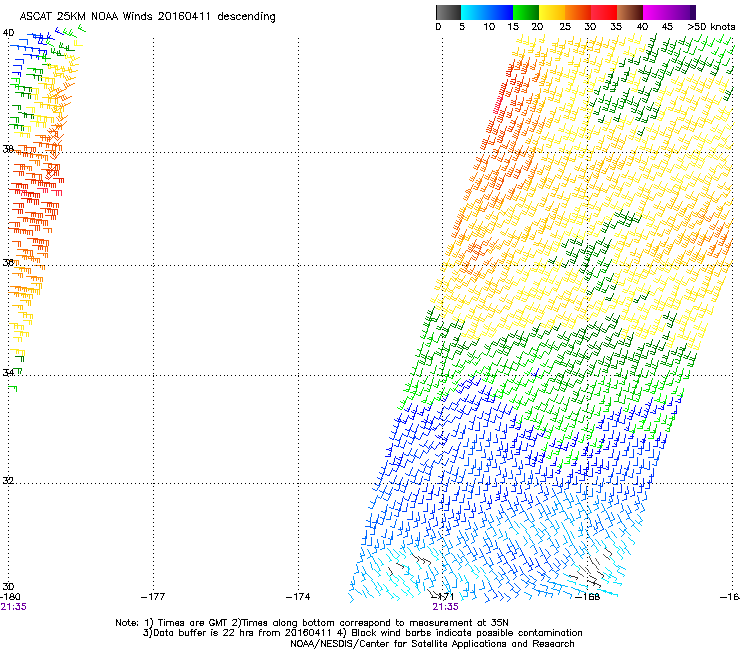Viewport: 740px width, 650px height.
Task: Click the longitude axis label "-177"
Action: pyautogui.click(x=153, y=597)
